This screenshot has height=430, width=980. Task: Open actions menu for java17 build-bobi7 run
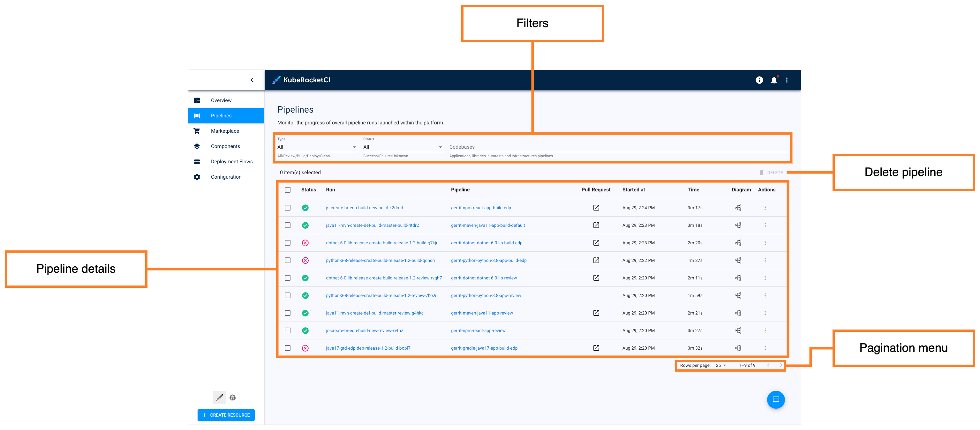[x=765, y=348]
